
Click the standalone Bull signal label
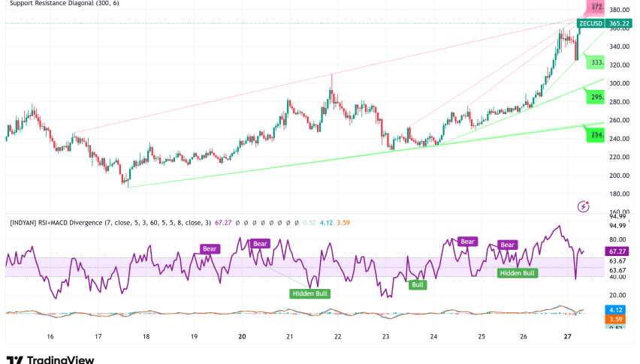coord(416,284)
